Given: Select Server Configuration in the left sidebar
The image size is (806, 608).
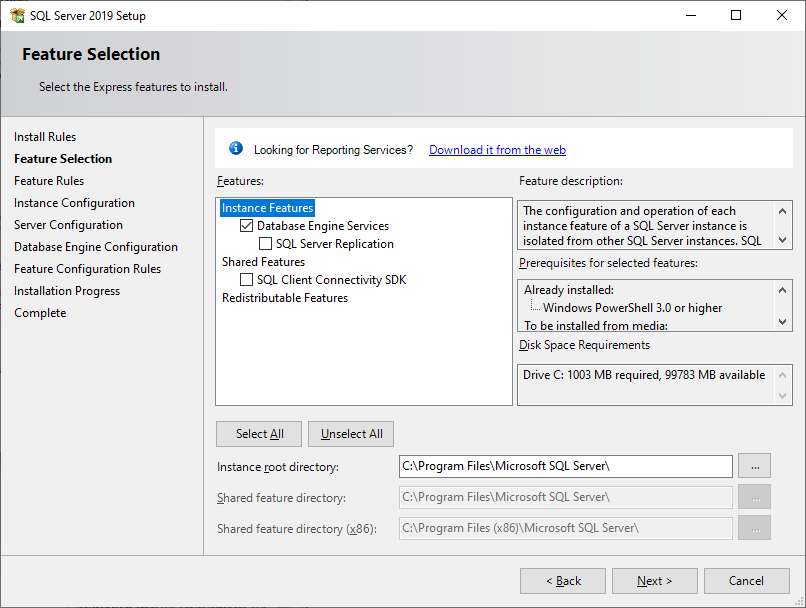Looking at the screenshot, I should (68, 224).
